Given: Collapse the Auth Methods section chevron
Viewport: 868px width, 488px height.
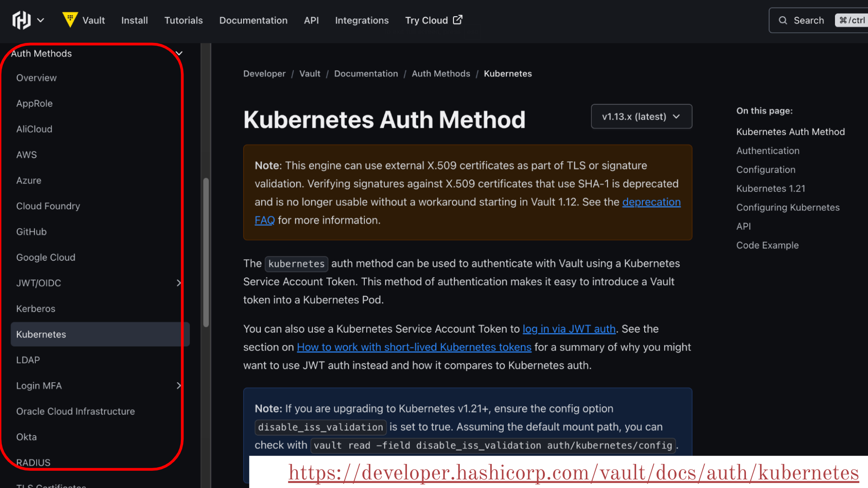Looking at the screenshot, I should tap(179, 53).
